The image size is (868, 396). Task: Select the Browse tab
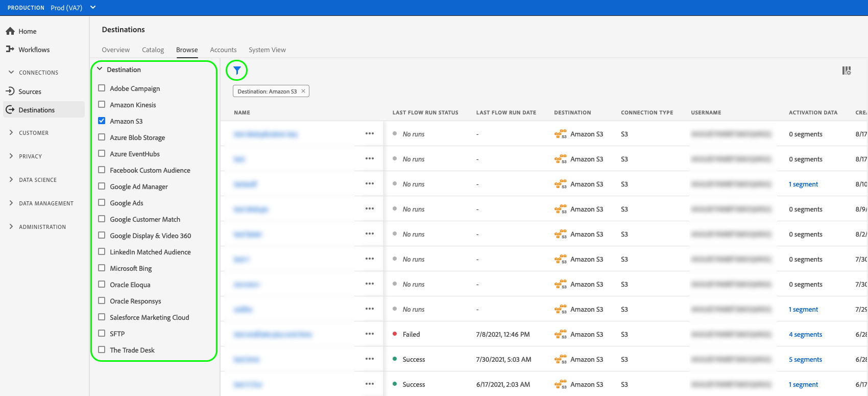pyautogui.click(x=187, y=50)
